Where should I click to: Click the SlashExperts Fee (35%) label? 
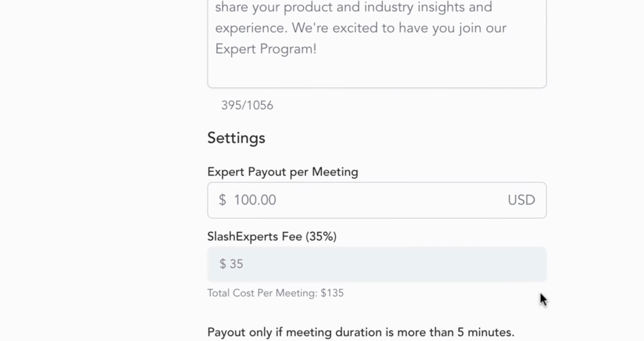pos(272,236)
